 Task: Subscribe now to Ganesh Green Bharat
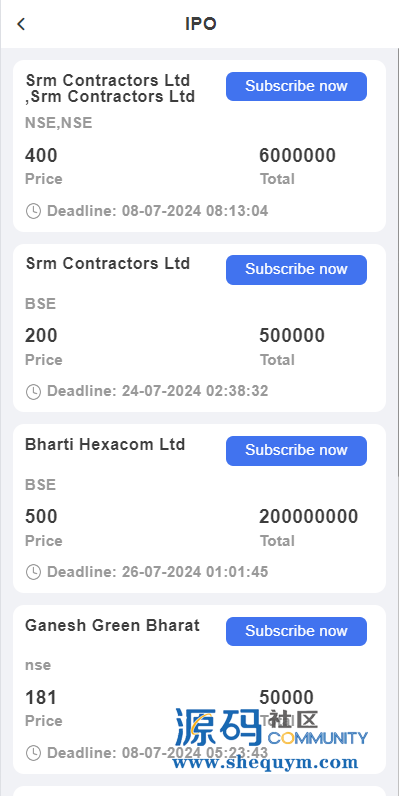[296, 631]
